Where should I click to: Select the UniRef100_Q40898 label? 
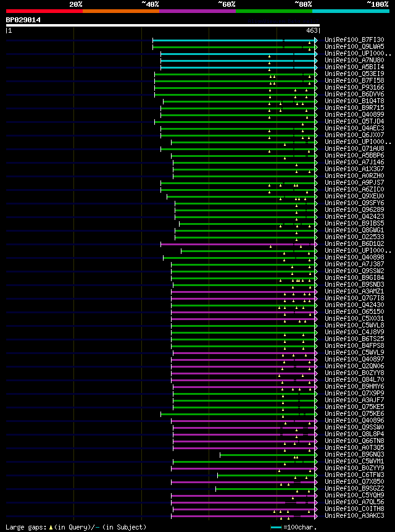tap(355, 257)
